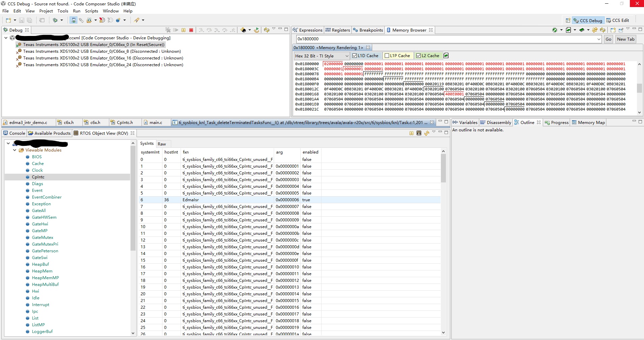Click the refresh icon in RTOS Object View toolbar
The width and height of the screenshot is (644, 340).
tap(426, 133)
